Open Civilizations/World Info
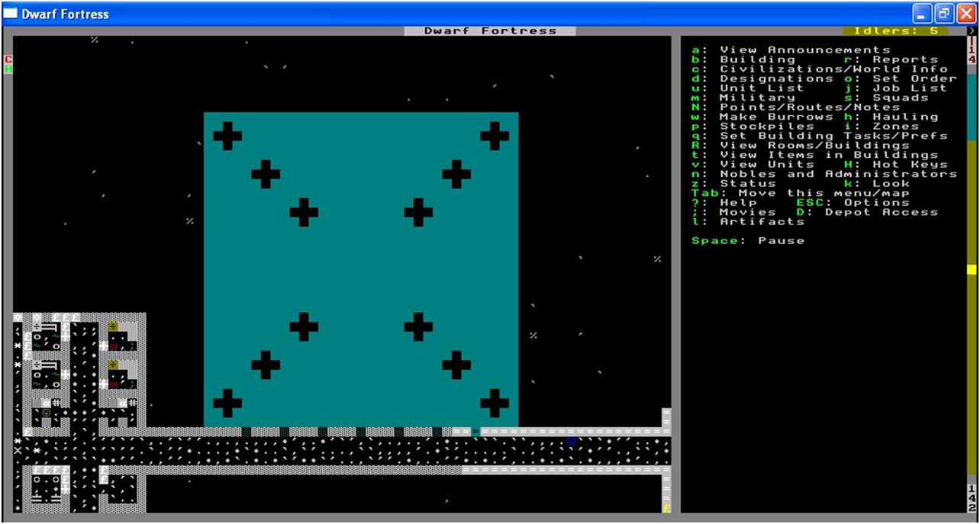Image resolution: width=980 pixels, height=524 pixels. (819, 69)
